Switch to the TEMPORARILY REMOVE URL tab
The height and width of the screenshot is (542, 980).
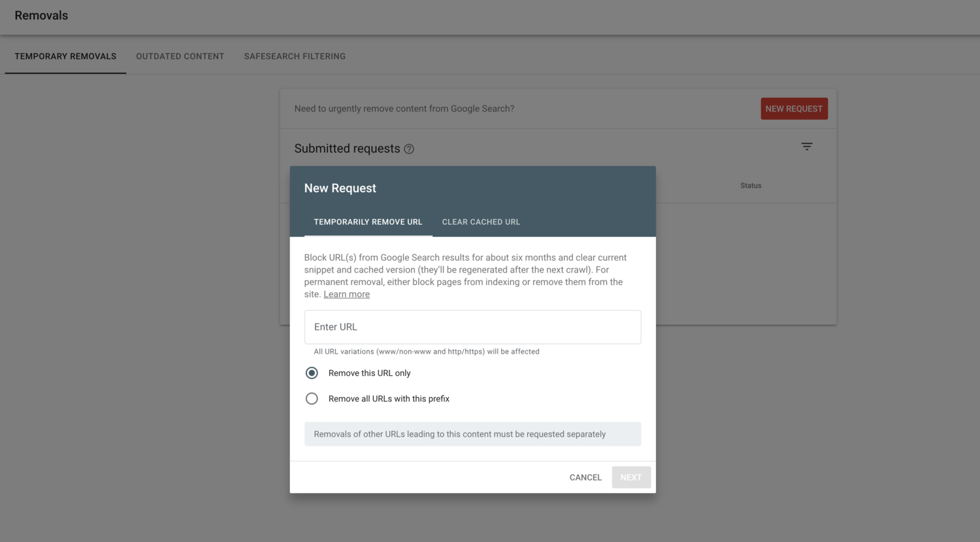(x=368, y=222)
